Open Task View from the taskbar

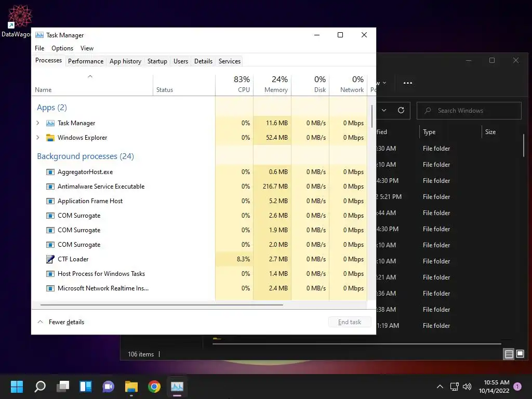pos(63,387)
